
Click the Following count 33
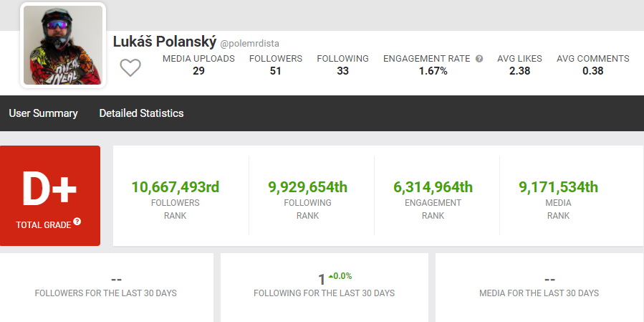(x=342, y=71)
